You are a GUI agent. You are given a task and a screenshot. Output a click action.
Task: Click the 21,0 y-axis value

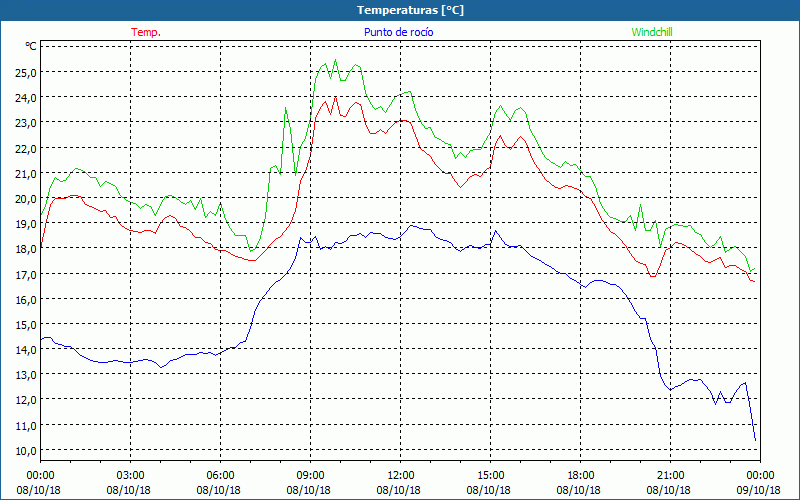coord(26,173)
